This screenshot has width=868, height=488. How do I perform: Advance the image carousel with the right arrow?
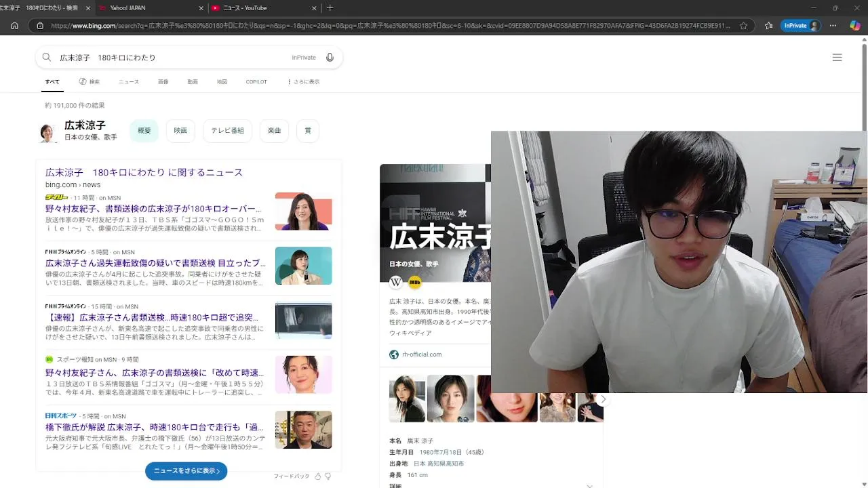click(603, 399)
